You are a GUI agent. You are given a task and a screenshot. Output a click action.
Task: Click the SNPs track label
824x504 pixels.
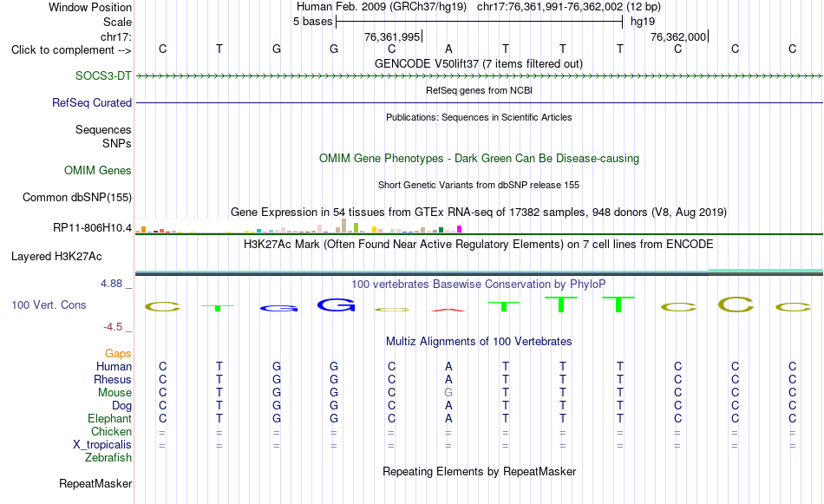point(117,143)
